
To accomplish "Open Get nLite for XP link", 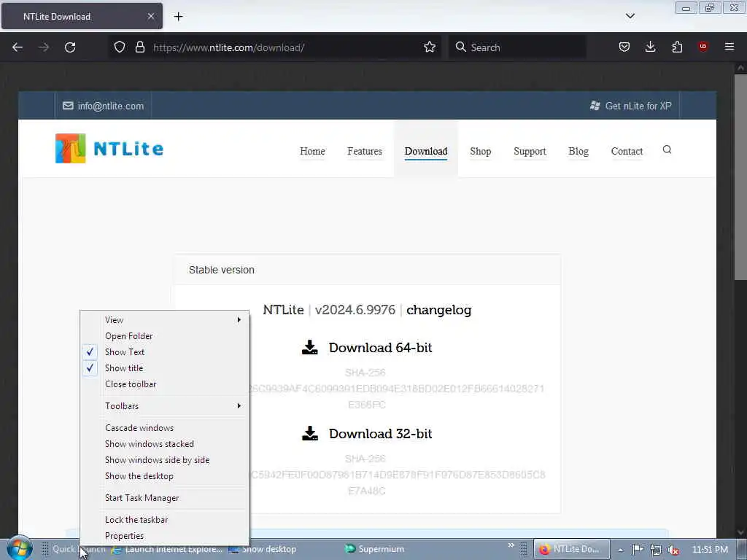I will [631, 106].
